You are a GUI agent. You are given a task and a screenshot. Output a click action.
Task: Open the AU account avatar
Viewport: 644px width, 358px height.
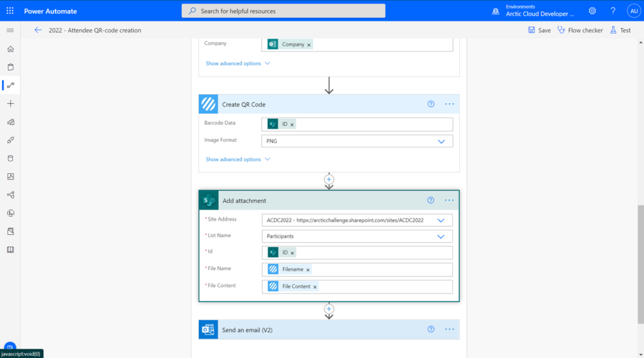(x=634, y=11)
